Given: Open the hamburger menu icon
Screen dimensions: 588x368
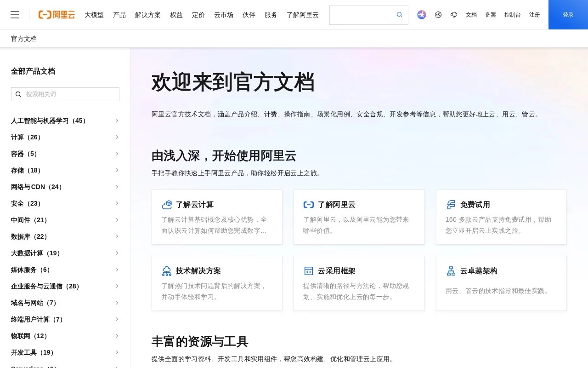Looking at the screenshot, I should point(15,15).
